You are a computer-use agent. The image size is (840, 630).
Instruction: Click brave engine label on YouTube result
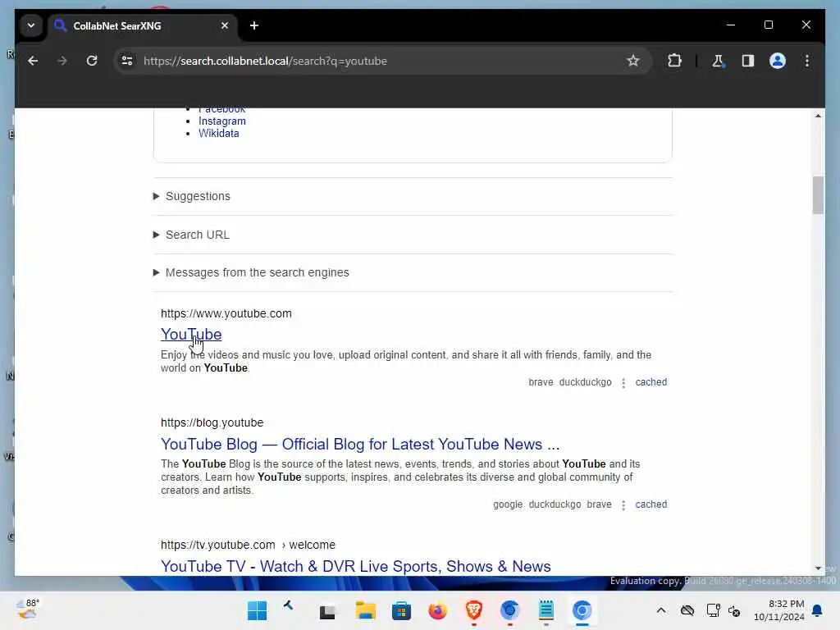[541, 382]
